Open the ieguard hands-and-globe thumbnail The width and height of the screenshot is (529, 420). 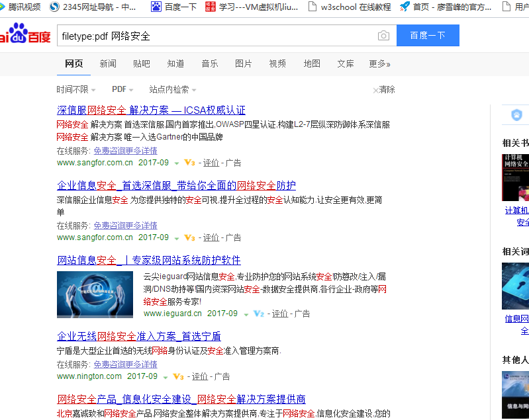95,295
